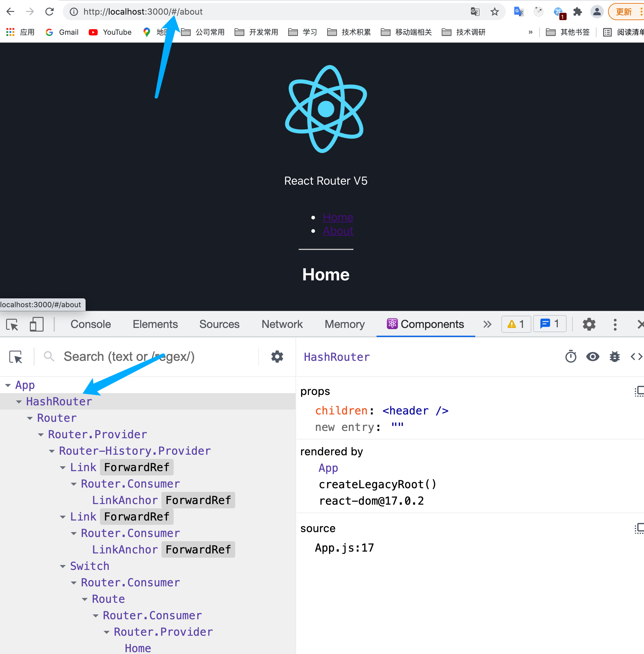Click the About link on page

pos(338,231)
